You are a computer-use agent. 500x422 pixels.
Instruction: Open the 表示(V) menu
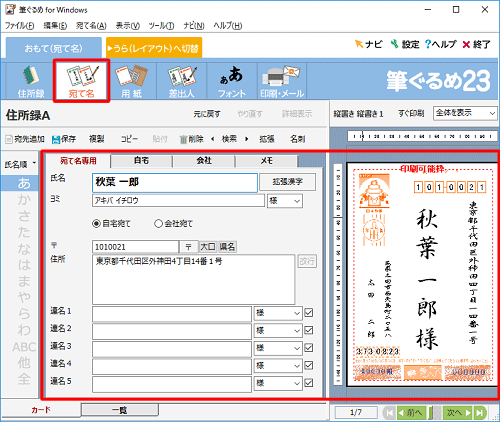(127, 26)
